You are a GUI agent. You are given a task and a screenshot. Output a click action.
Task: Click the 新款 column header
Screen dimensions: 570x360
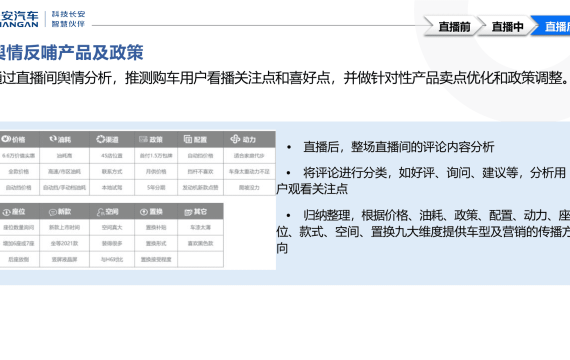click(64, 212)
